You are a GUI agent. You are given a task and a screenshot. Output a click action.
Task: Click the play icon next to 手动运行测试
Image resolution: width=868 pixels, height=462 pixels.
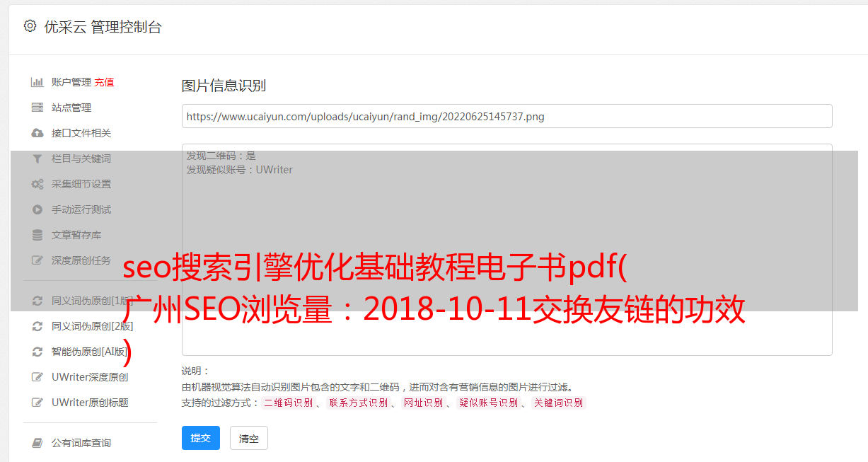point(37,209)
